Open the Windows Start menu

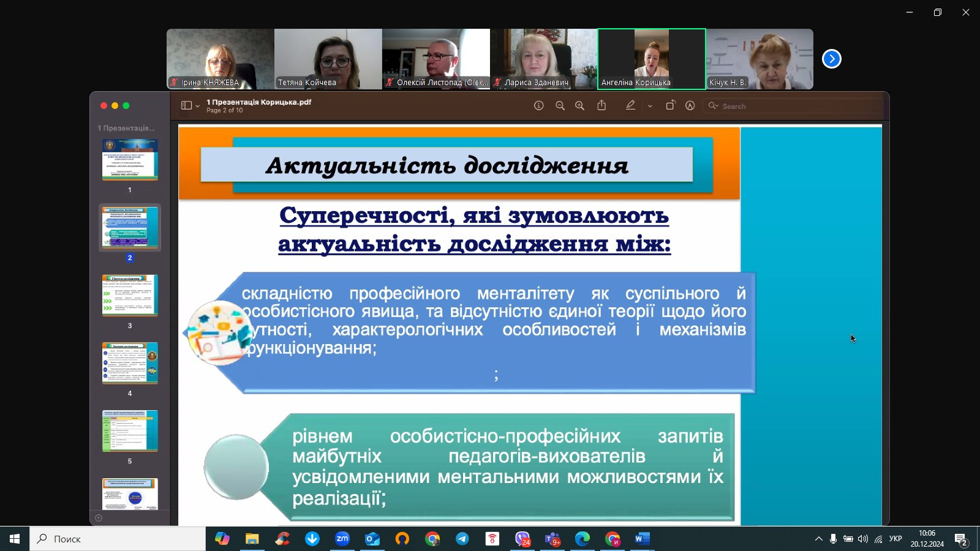tap(15, 539)
